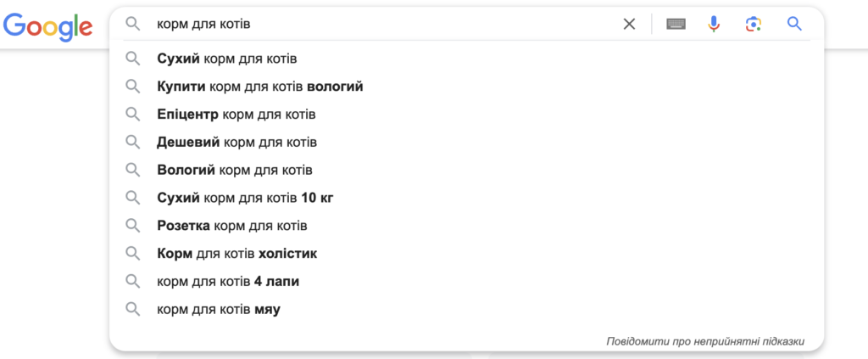Open the on-screen keyboard input tool
868x359 pixels.
676,24
